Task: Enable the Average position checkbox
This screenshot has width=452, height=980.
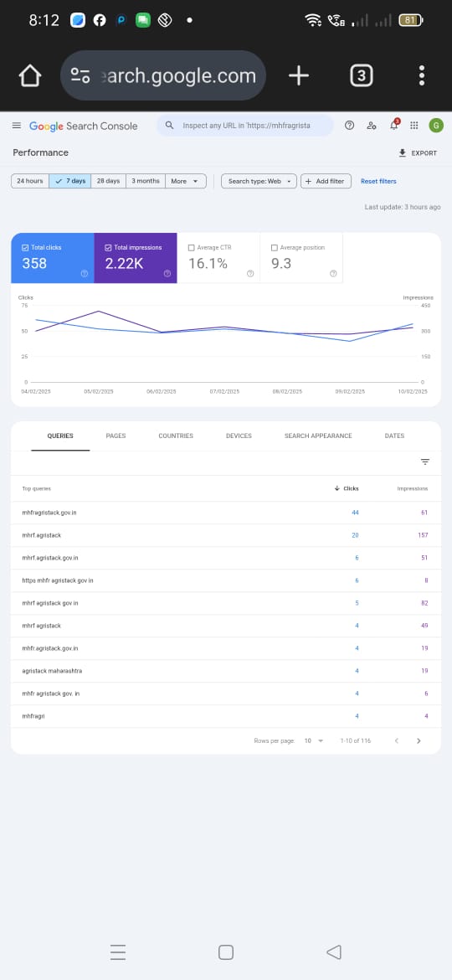Action: coord(274,247)
